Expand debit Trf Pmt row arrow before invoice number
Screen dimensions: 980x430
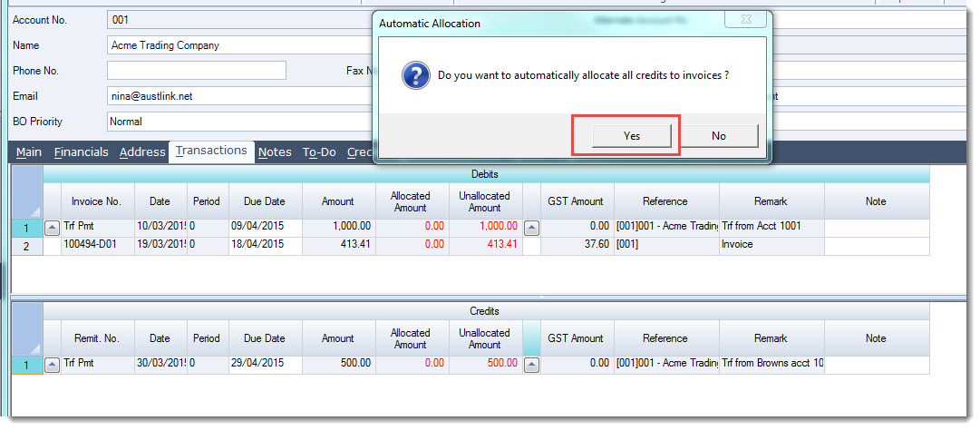click(53, 228)
